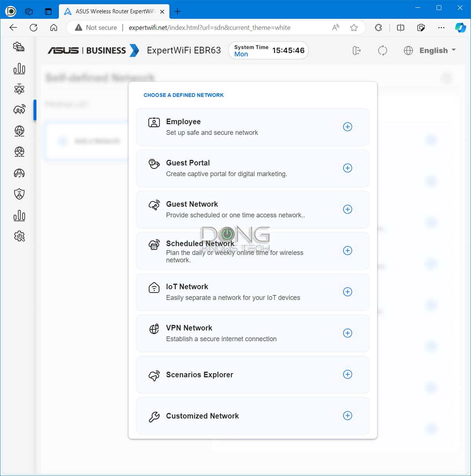Close the ASUS Wireless Router tab
Viewport: 471px width, 476px height.
point(162,12)
